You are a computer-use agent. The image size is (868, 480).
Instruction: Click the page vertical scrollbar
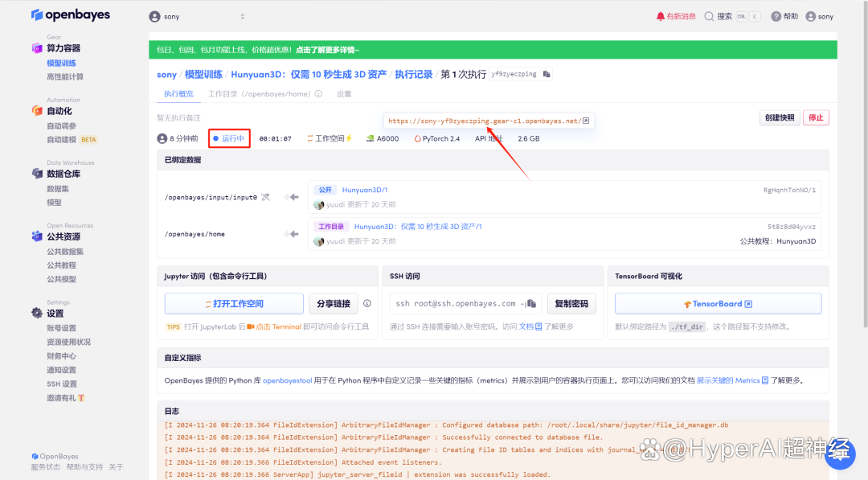coord(864,166)
